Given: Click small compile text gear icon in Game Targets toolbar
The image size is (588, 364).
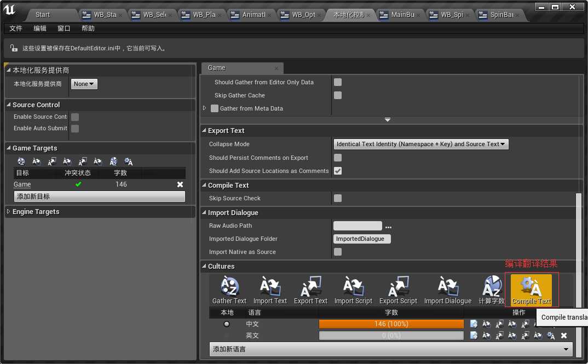Looking at the screenshot, I should [x=129, y=161].
